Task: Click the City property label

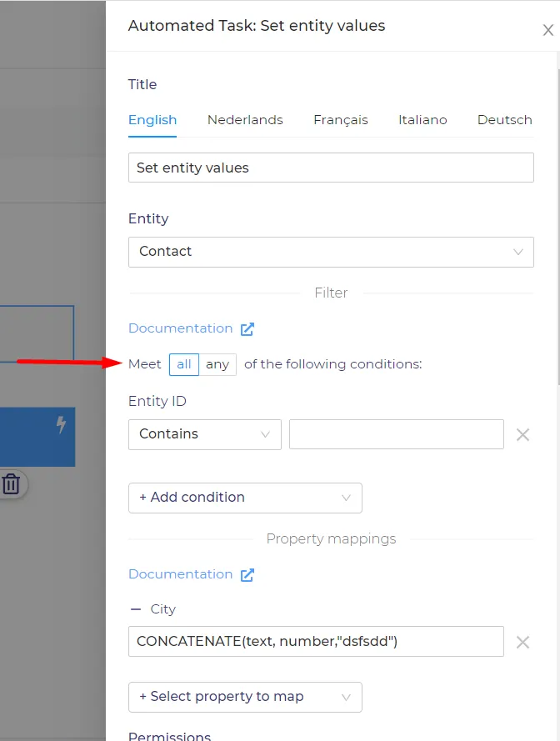Action: click(x=163, y=609)
